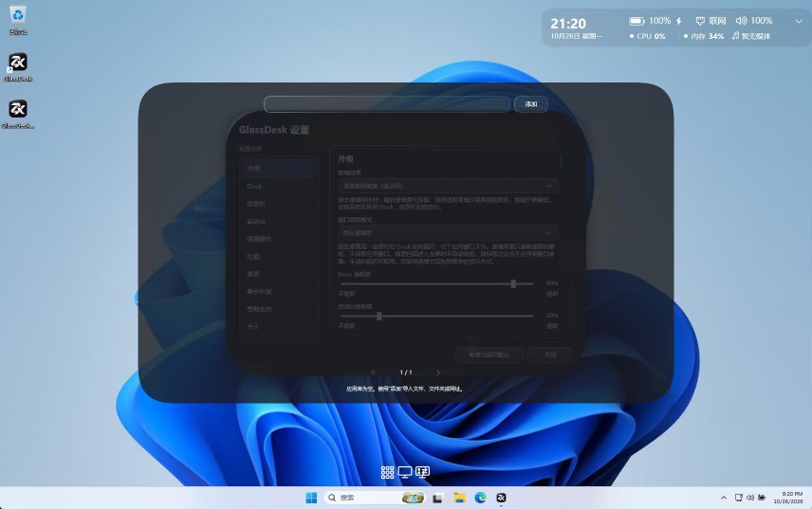Select 关于 in settings sidebar
Image resolution: width=812 pixels, height=509 pixels.
(x=279, y=326)
